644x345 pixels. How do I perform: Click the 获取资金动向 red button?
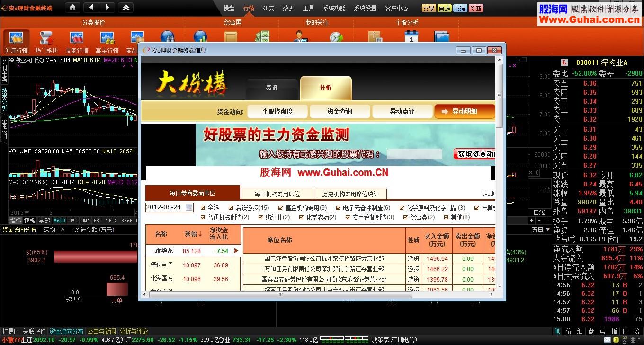475,154
